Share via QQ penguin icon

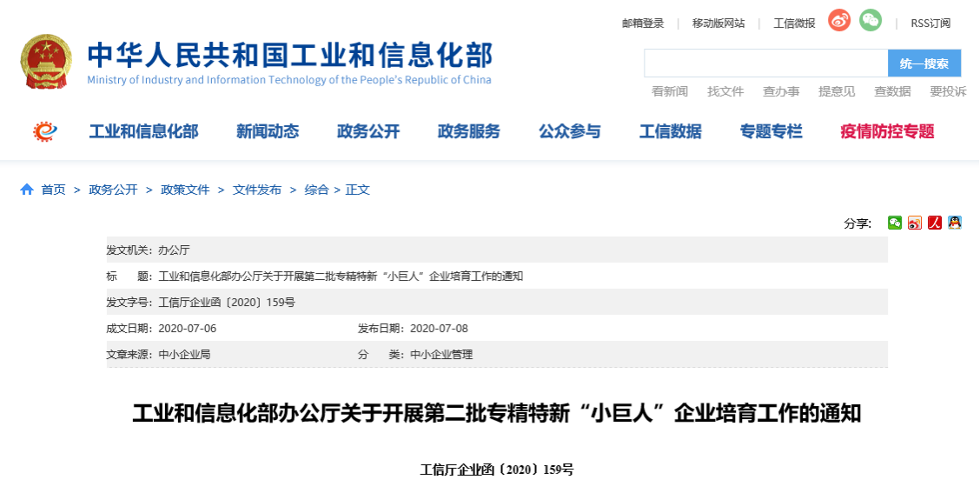pyautogui.click(x=955, y=223)
